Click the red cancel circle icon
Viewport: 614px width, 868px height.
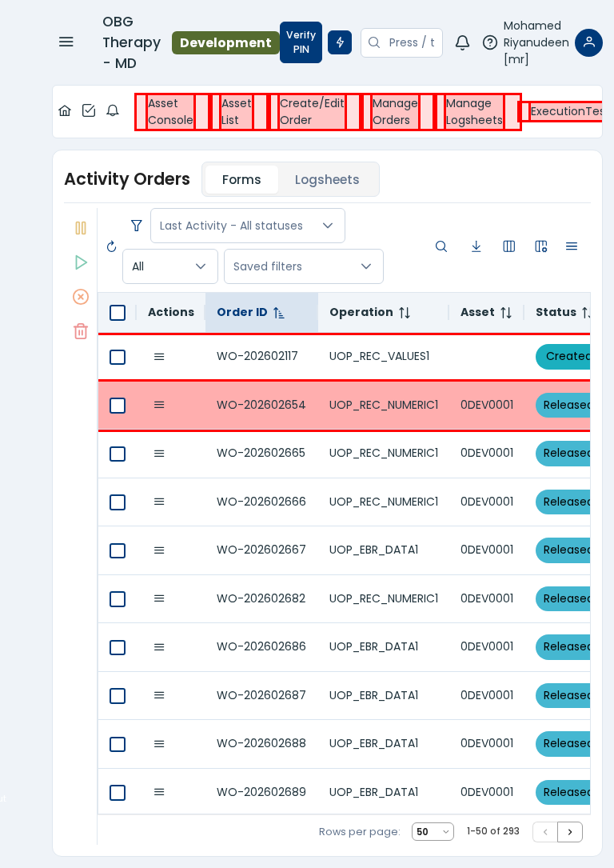pos(81,297)
